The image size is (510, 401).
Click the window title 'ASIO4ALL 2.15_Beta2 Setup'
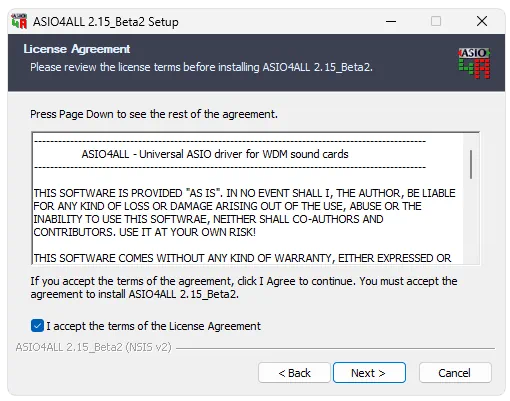(106, 22)
